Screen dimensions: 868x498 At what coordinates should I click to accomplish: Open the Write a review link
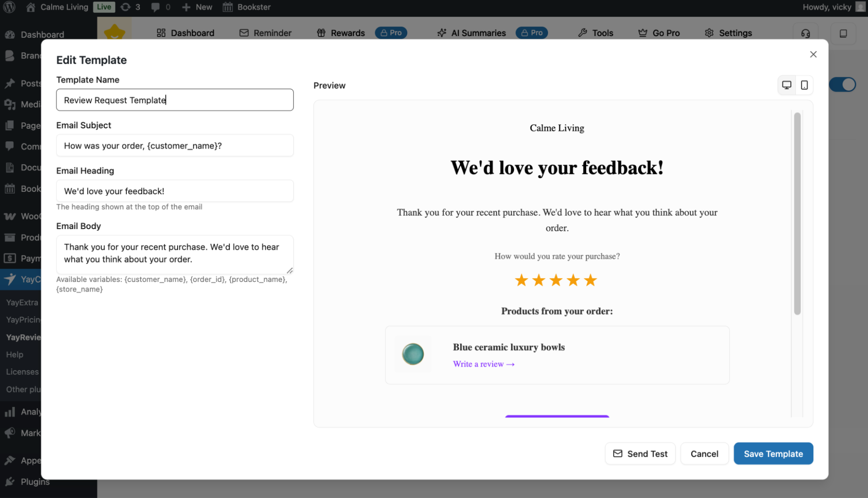tap(483, 364)
